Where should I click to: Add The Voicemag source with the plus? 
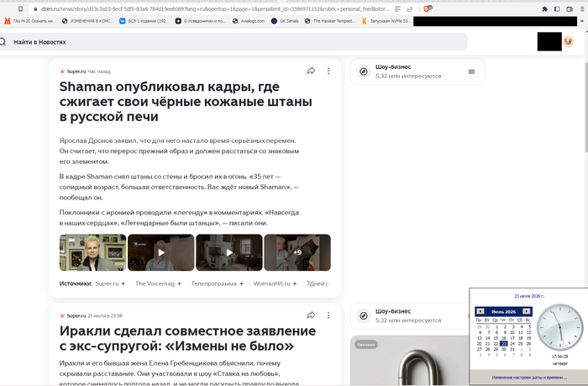[179, 283]
